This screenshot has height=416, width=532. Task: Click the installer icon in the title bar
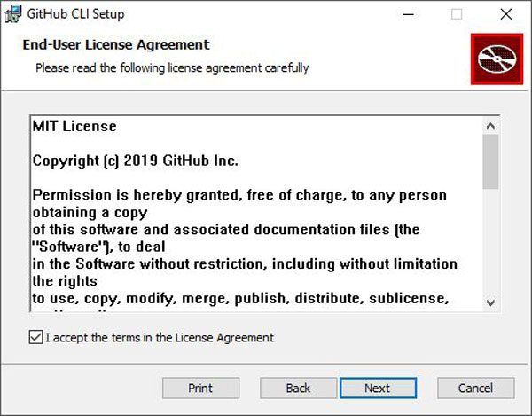tap(15, 14)
